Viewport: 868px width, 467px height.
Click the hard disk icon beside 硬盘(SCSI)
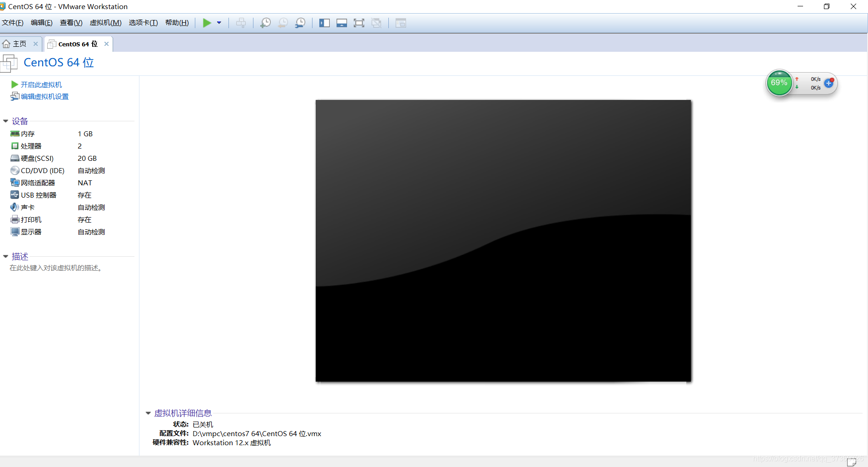coord(15,158)
